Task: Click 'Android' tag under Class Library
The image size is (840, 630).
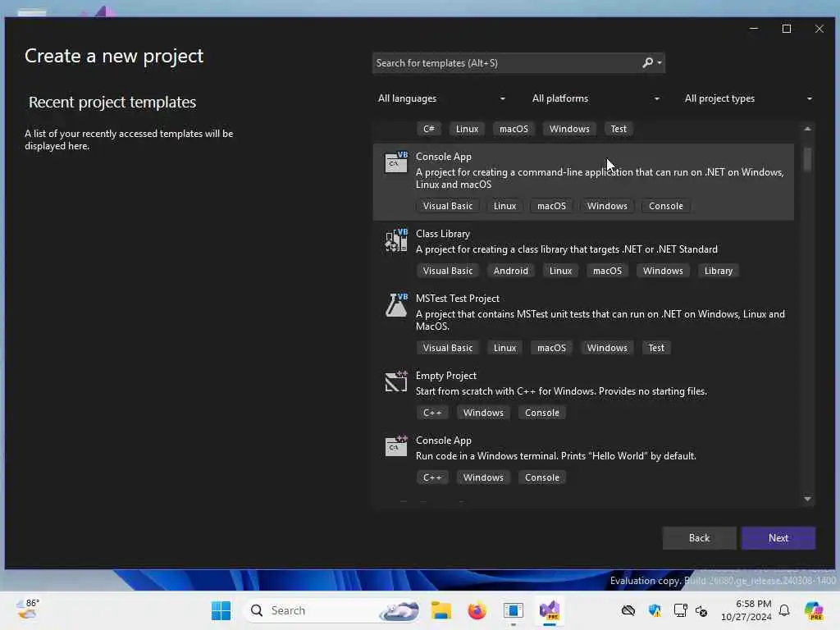Action: click(510, 271)
